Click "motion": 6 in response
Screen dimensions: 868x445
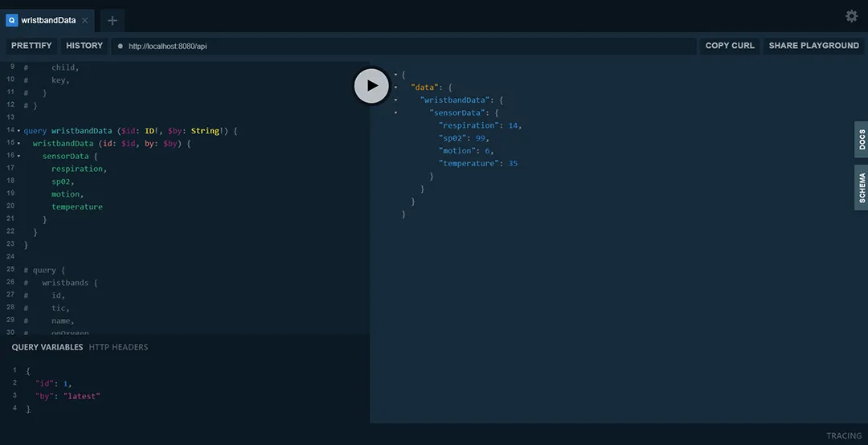[466, 151]
